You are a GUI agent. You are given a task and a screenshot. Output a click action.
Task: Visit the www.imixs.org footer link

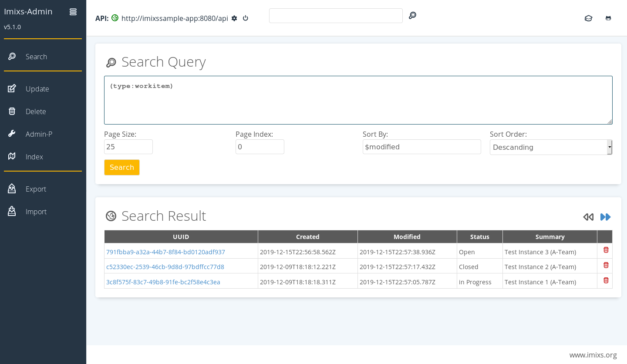point(593,355)
